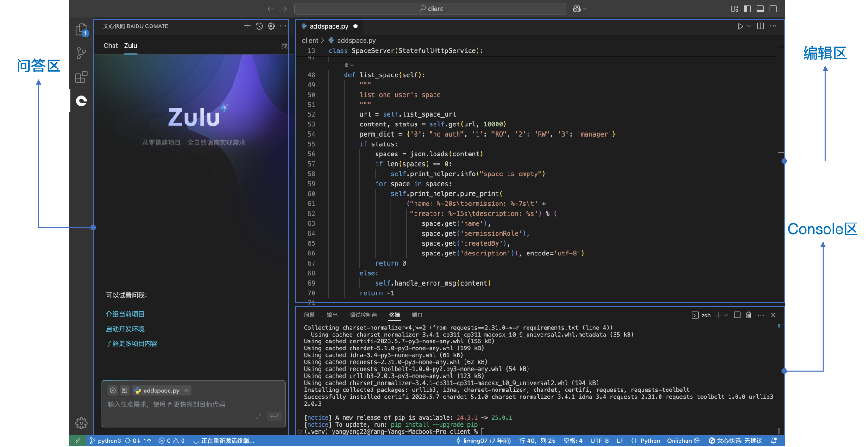Viewport: 868px width, 447px height.
Task: Toggle the secondary side bar visibility
Action: 773,9
